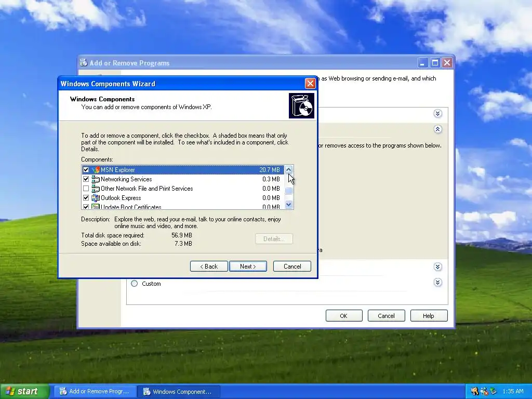This screenshot has height=399, width=532.
Task: Click the 56.9 MB total disk space value
Action: 182,235
